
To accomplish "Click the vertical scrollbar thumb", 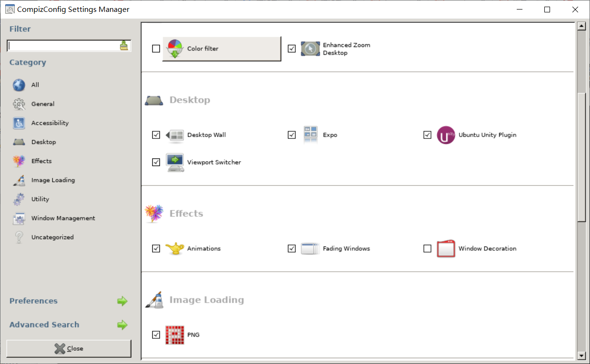I will point(581,157).
